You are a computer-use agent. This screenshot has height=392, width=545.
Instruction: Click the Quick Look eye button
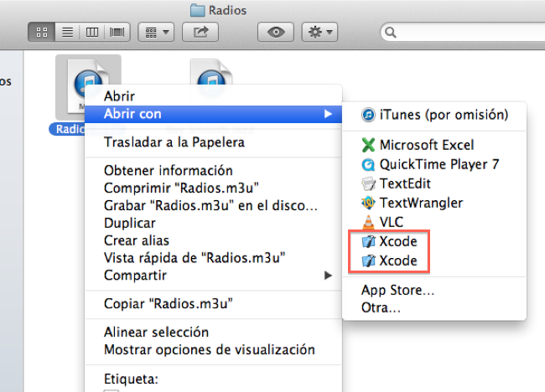(x=276, y=33)
